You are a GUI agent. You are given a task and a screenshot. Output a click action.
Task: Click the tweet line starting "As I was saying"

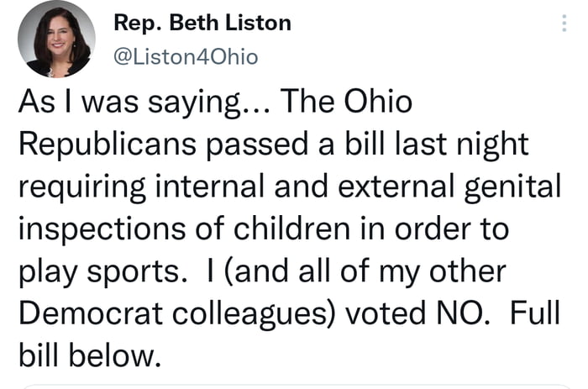tap(215, 103)
